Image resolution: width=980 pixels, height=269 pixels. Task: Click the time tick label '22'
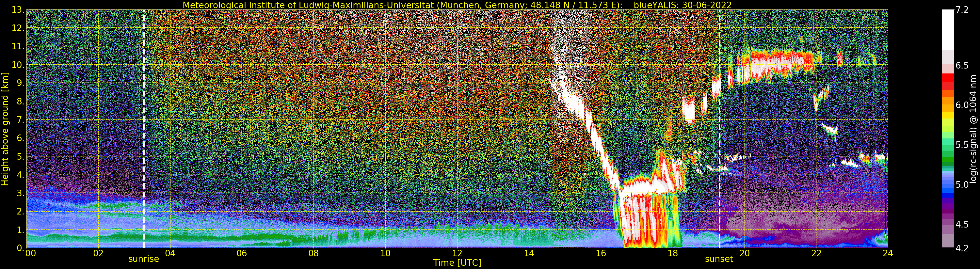(816, 253)
